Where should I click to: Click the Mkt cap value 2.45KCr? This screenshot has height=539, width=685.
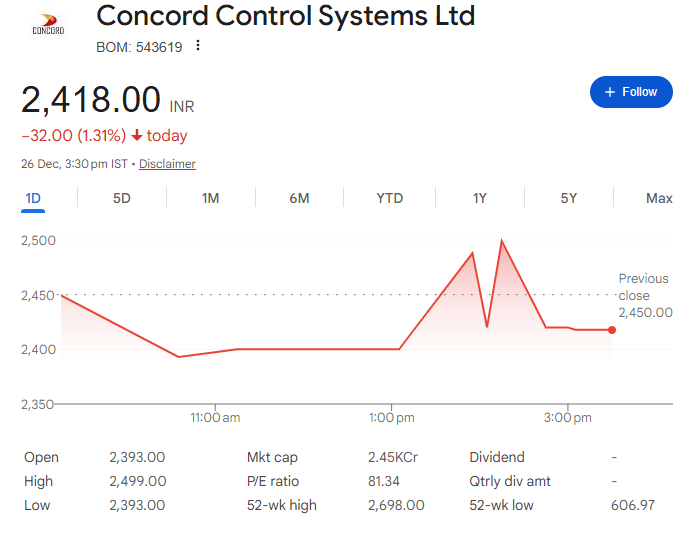point(393,457)
